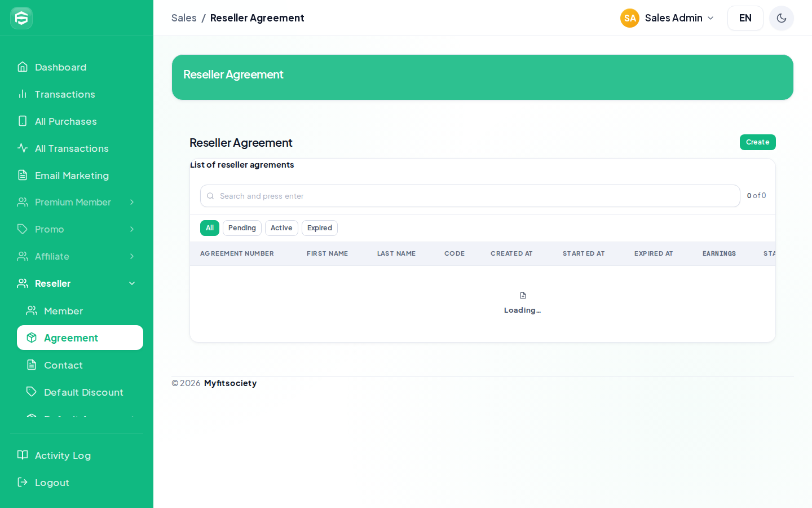The height and width of the screenshot is (508, 812).
Task: Switch language with the EN button
Action: coord(745,18)
